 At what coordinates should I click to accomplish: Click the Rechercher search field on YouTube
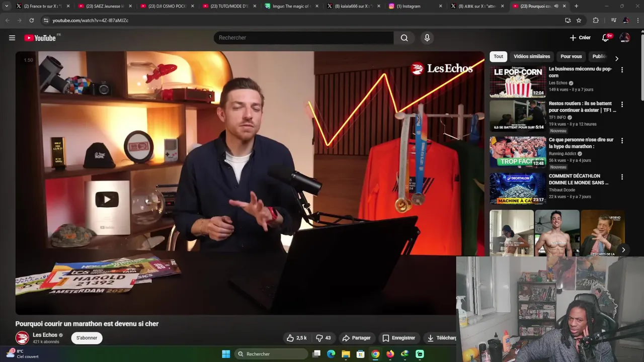pyautogui.click(x=303, y=38)
